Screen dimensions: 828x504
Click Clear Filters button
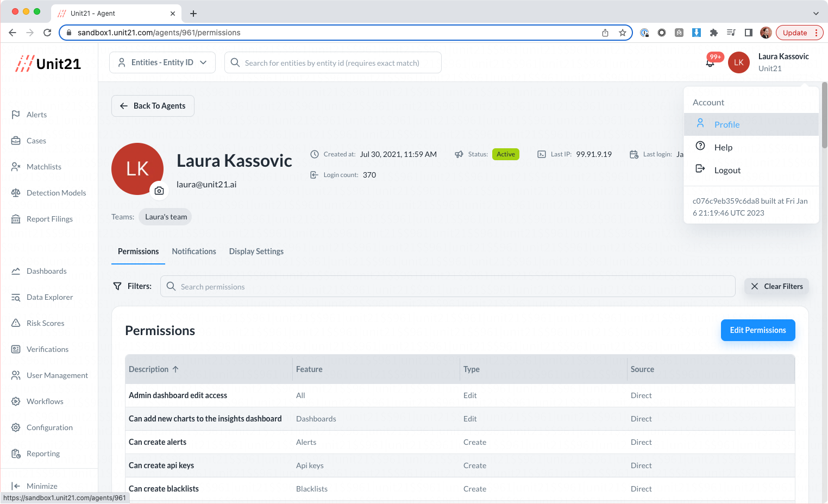pyautogui.click(x=776, y=286)
